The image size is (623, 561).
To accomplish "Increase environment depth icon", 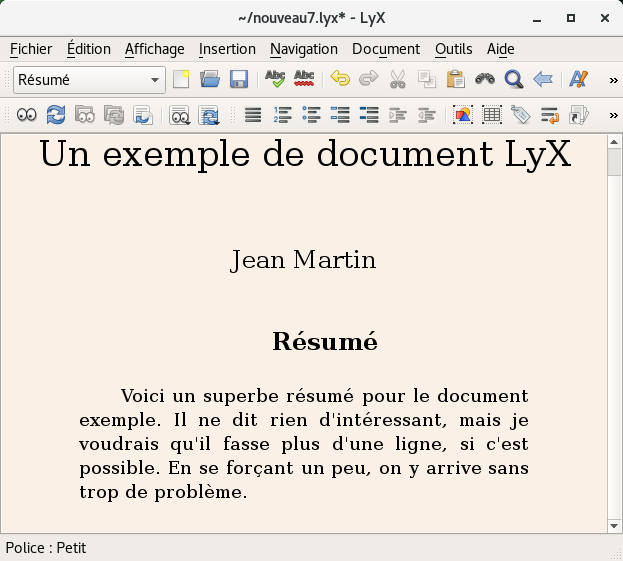I will 398,115.
